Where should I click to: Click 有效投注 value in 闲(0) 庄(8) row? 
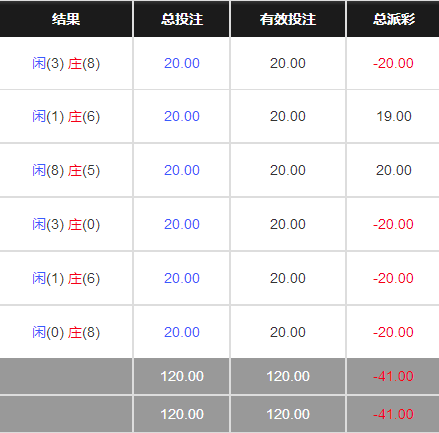pos(288,332)
